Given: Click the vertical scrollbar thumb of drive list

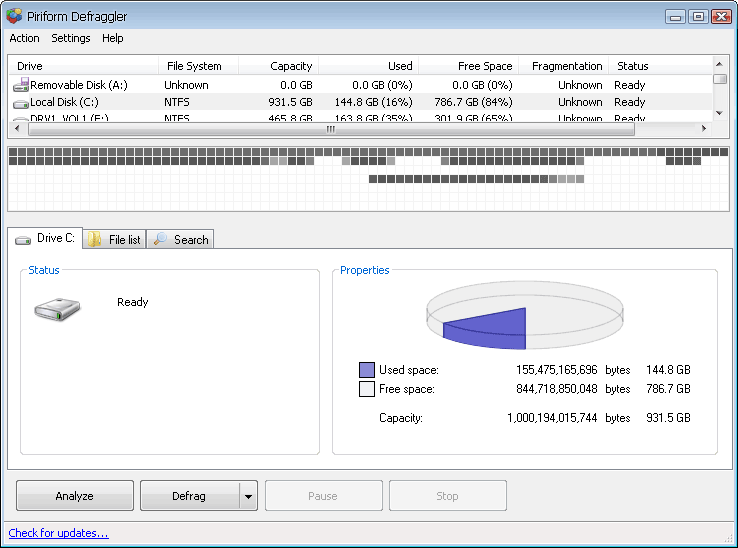Looking at the screenshot, I should click(x=720, y=79).
